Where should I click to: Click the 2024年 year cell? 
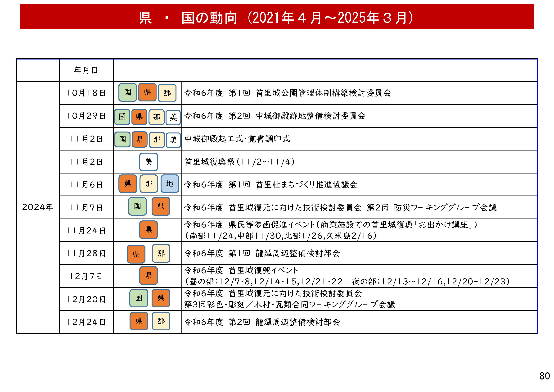[38, 207]
